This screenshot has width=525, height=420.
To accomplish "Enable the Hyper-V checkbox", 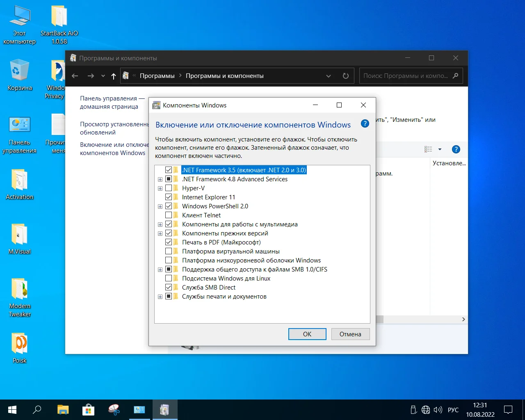I will (x=169, y=188).
